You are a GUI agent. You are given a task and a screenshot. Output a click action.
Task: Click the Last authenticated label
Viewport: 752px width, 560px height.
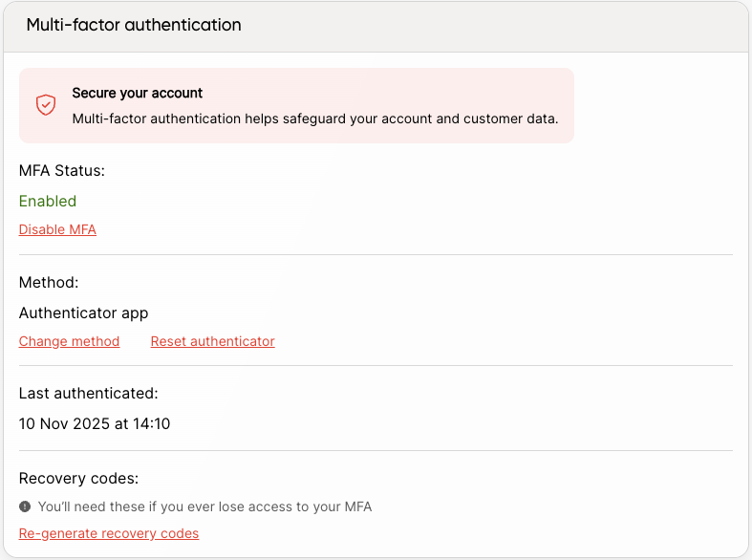88,393
